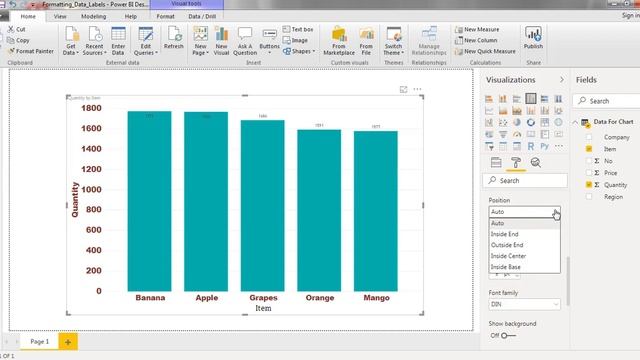Viewport: 640px width, 360px height.
Task: Open the Format paint roller pane
Action: point(516,162)
